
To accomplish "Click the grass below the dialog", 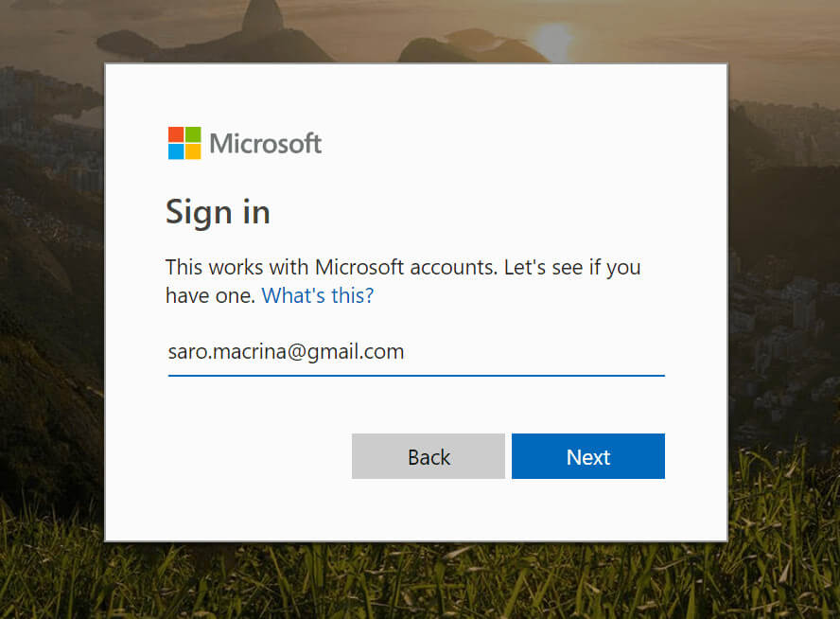I will [418, 581].
